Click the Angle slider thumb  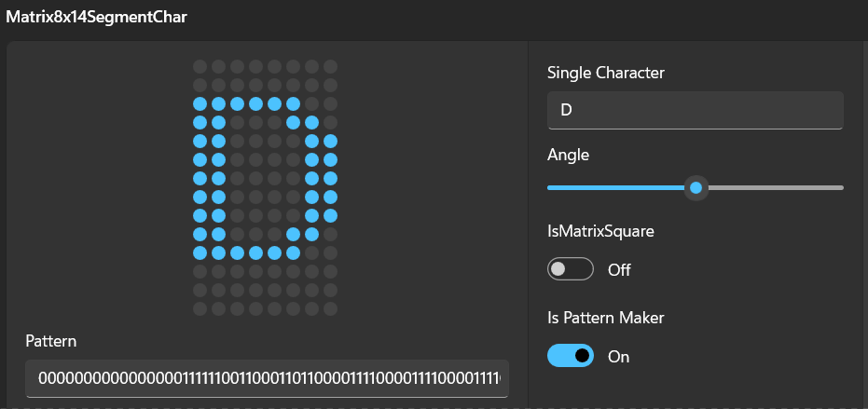pos(696,188)
